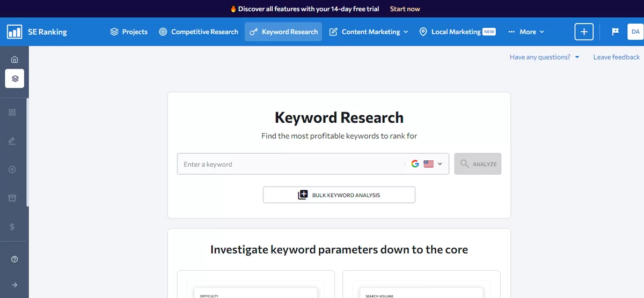
Task: Click the NEW badge on Local Marketing
Action: pos(489,32)
